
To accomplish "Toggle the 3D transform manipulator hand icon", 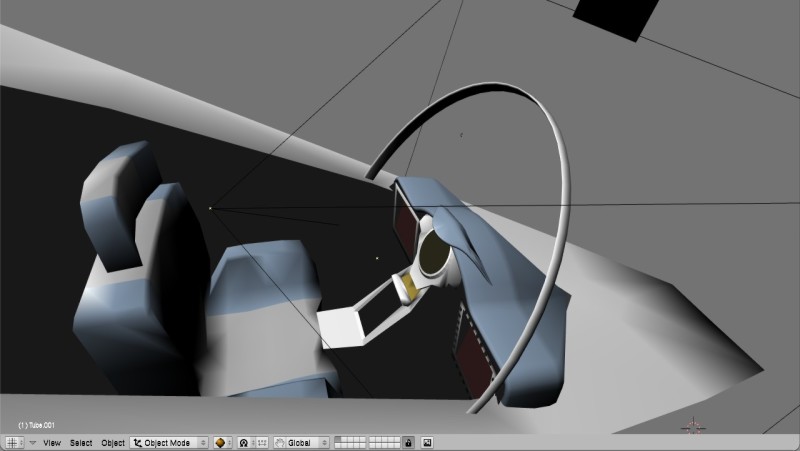I will [x=281, y=442].
